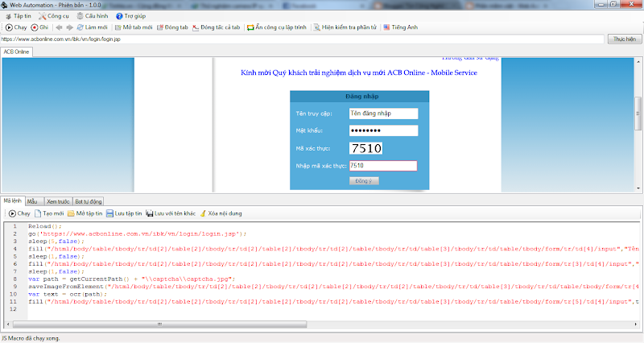Click the Đóng tab icon
The width and height of the screenshot is (644, 343).
point(160,27)
